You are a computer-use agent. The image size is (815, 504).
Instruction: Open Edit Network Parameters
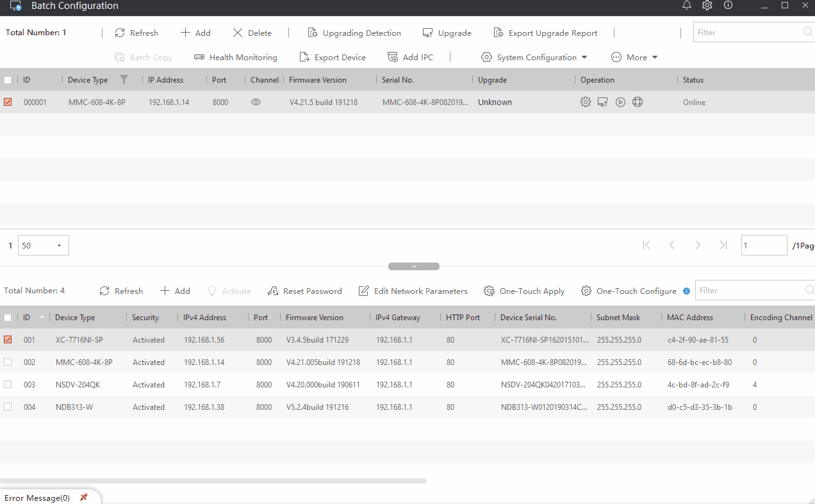[413, 291]
